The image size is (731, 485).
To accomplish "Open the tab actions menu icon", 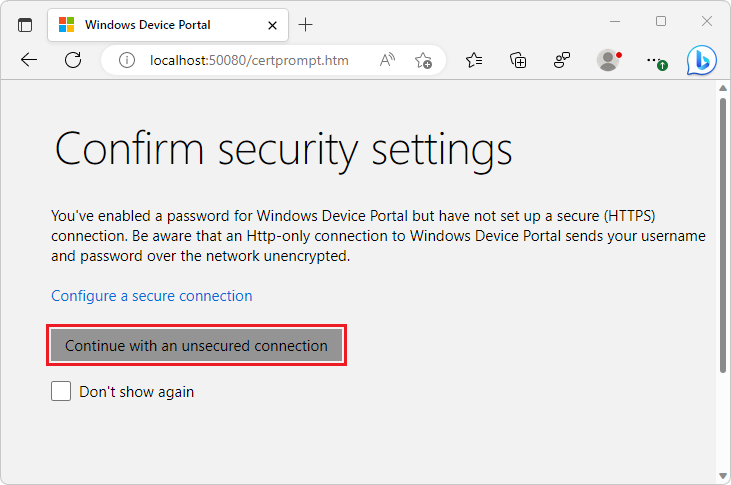I will (x=25, y=25).
